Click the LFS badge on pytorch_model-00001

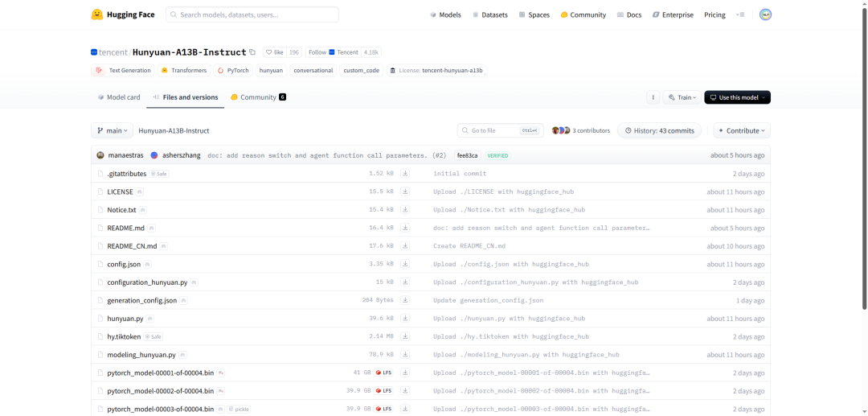(383, 373)
